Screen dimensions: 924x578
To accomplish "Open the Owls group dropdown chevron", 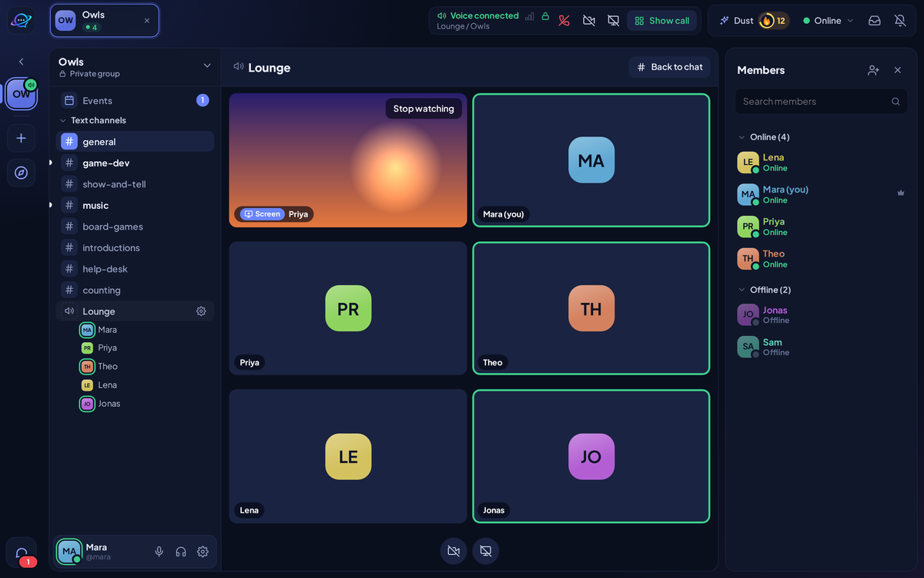I will click(206, 66).
